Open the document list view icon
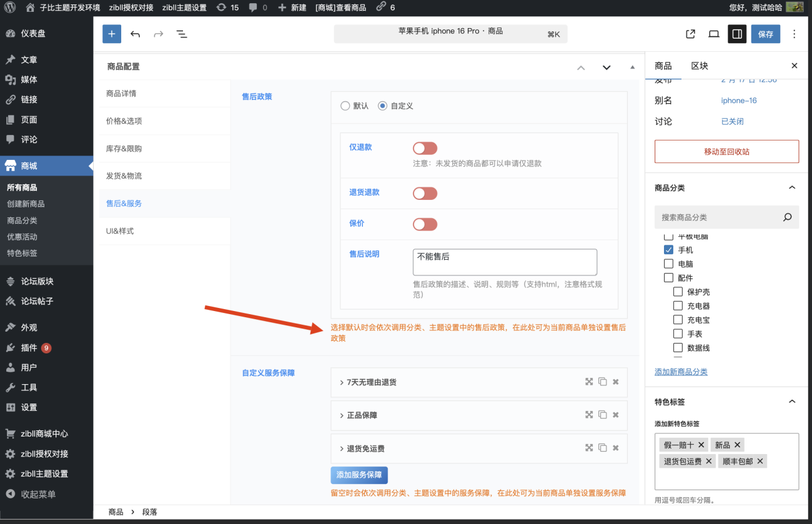Image resolution: width=812 pixels, height=524 pixels. tap(181, 34)
